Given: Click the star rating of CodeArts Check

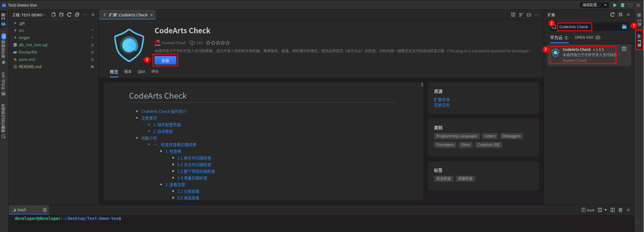Looking at the screenshot, I should click(x=218, y=43).
